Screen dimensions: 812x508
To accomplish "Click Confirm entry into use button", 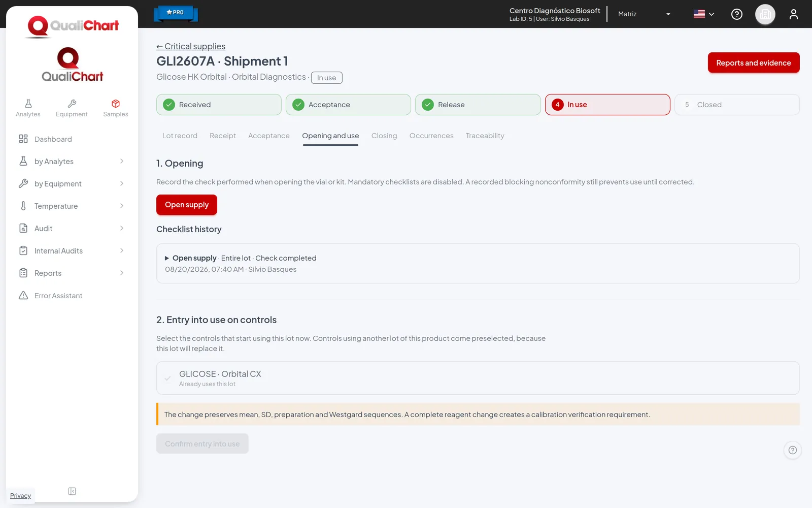I will [x=202, y=443].
